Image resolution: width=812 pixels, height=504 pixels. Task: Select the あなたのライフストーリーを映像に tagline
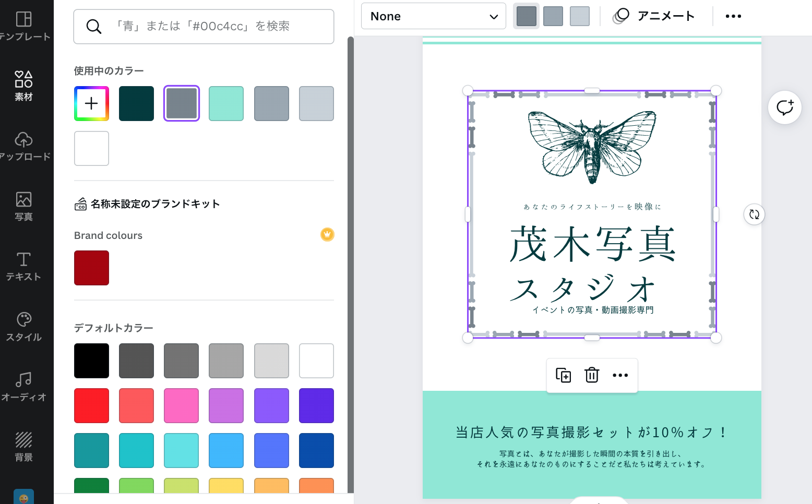pos(592,207)
